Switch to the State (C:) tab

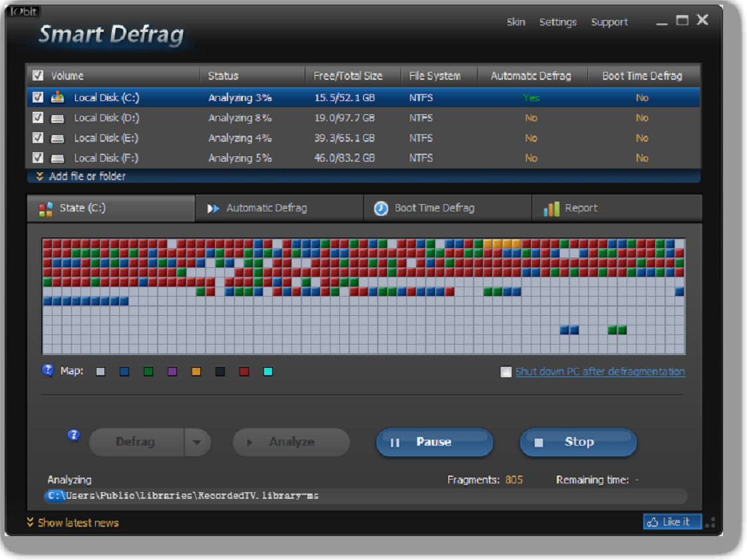(110, 208)
